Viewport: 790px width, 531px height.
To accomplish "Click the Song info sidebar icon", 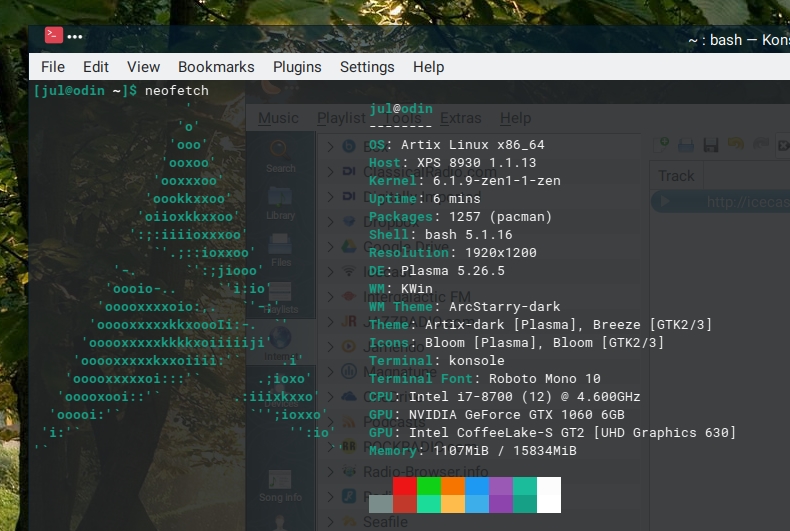I will pyautogui.click(x=281, y=482).
